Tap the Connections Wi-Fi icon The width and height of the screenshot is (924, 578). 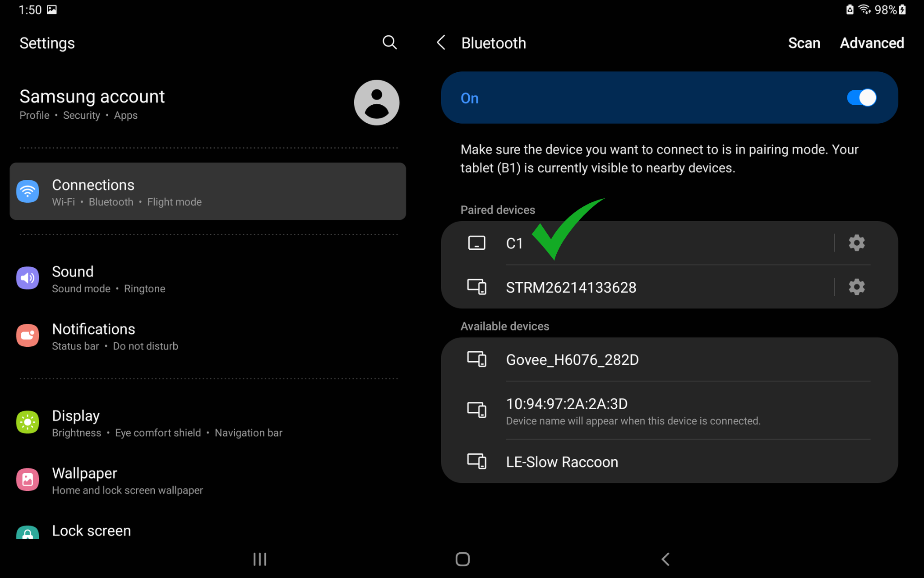pos(28,191)
